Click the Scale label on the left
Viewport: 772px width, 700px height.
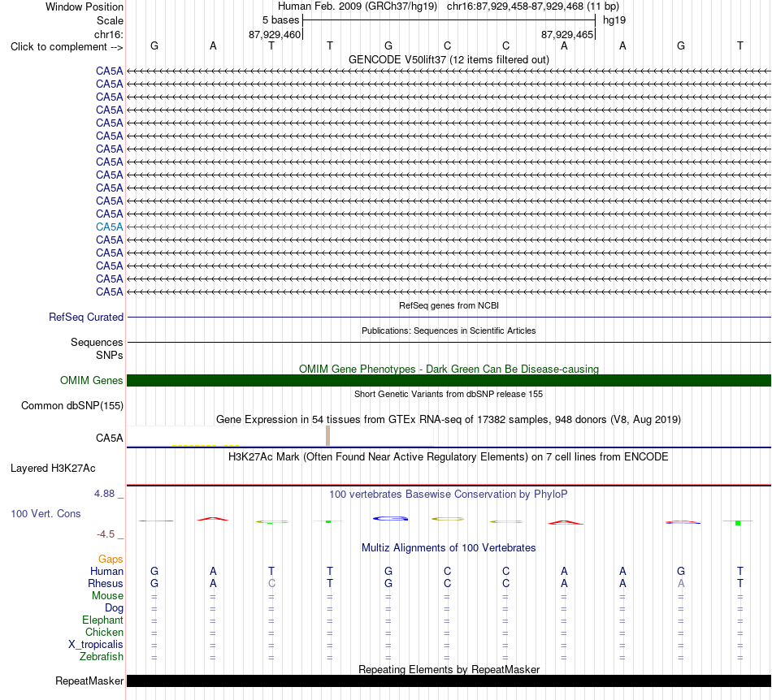110,20
